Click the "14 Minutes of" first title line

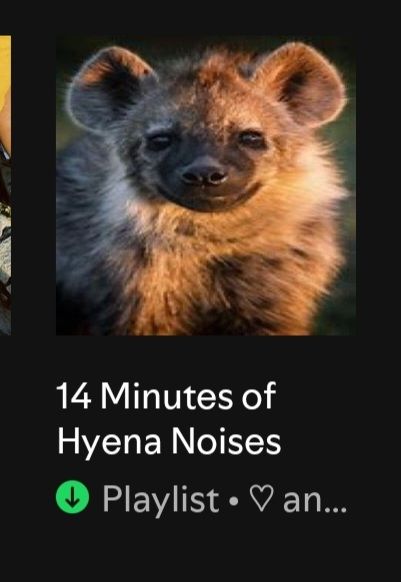167,396
